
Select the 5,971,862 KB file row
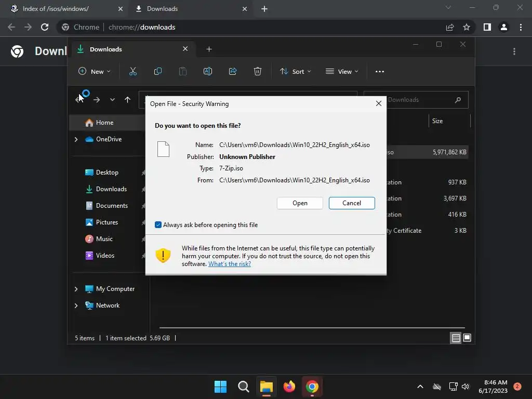point(428,152)
